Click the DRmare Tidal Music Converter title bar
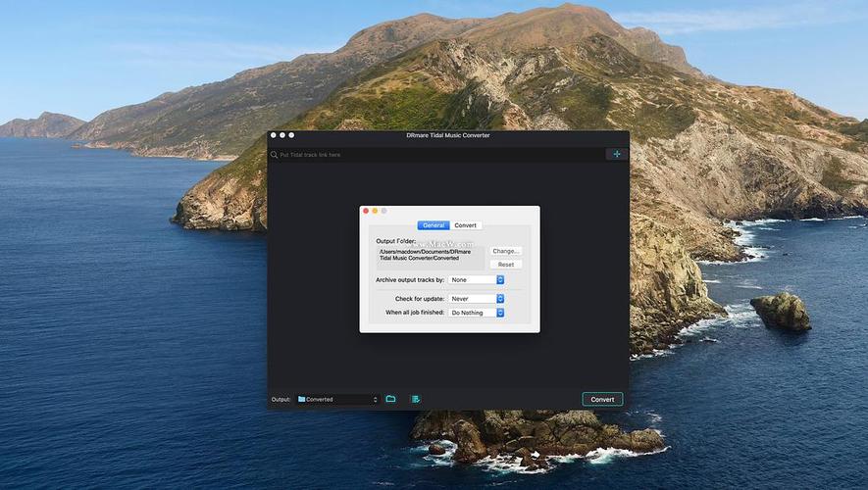This screenshot has width=868, height=490. click(448, 135)
